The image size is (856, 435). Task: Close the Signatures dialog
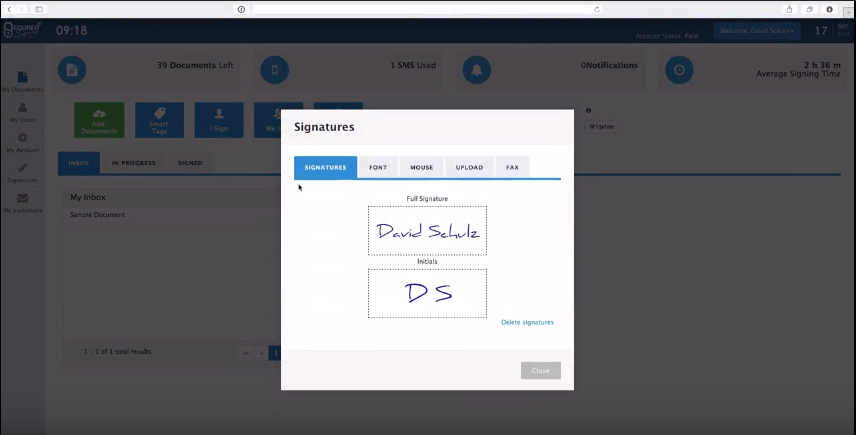(x=540, y=371)
